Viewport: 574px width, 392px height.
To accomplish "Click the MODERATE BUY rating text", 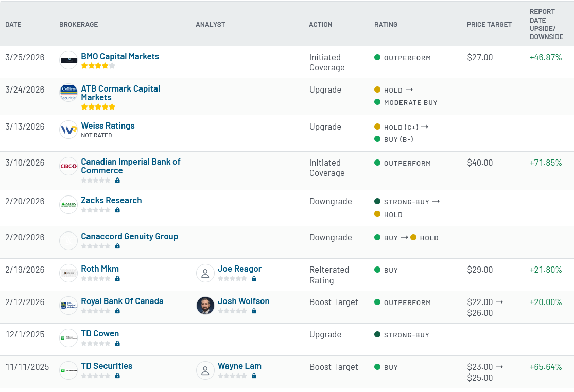I will [410, 103].
